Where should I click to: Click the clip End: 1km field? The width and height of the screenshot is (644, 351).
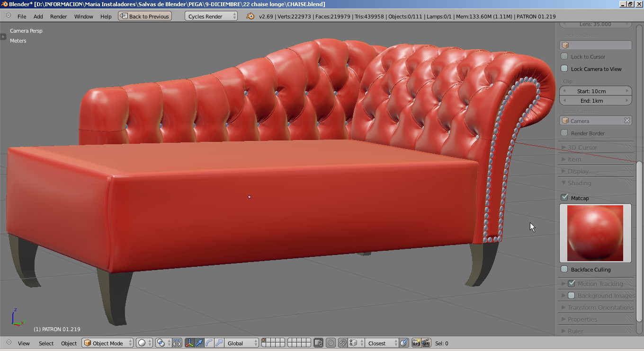tap(596, 101)
